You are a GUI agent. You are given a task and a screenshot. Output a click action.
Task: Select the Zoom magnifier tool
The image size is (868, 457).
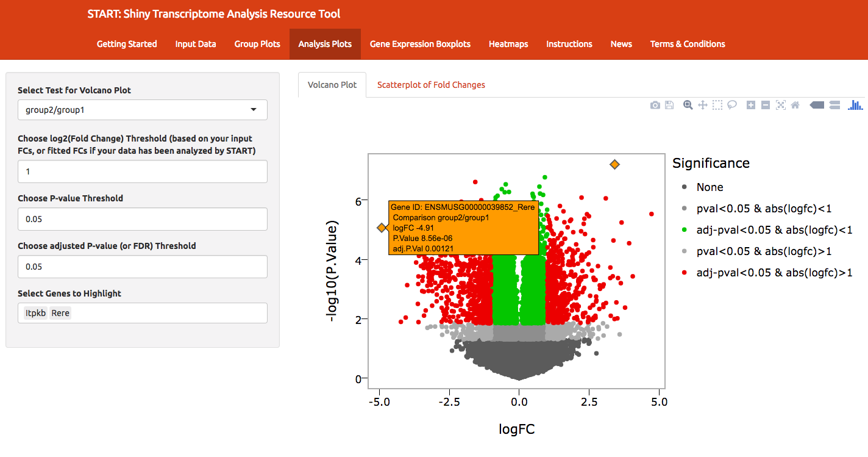pyautogui.click(x=688, y=105)
